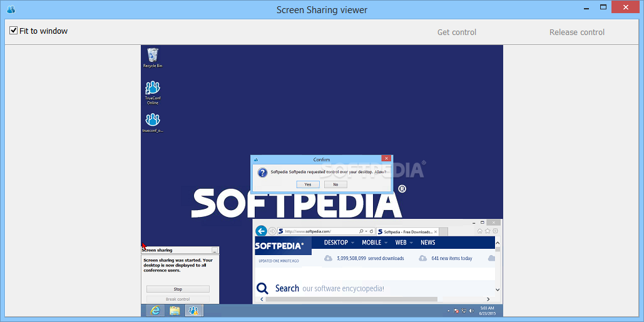
Task: Select the TrueConf Online desktop shortcut
Action: coord(153,93)
